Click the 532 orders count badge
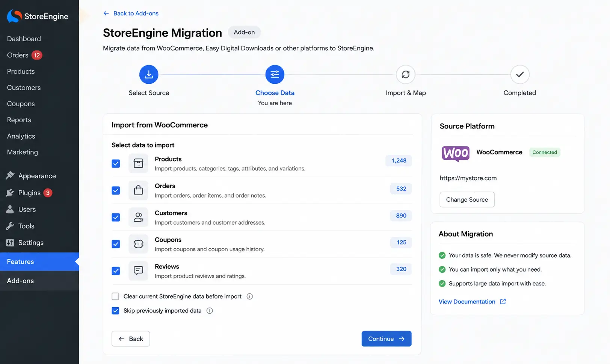Screen dimensions: 610x364 (401, 189)
